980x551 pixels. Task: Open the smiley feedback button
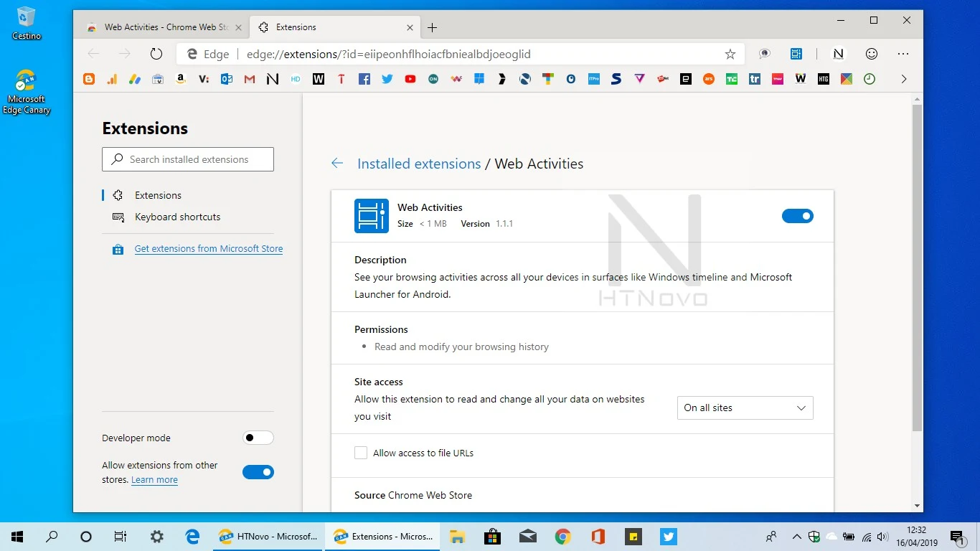point(872,54)
